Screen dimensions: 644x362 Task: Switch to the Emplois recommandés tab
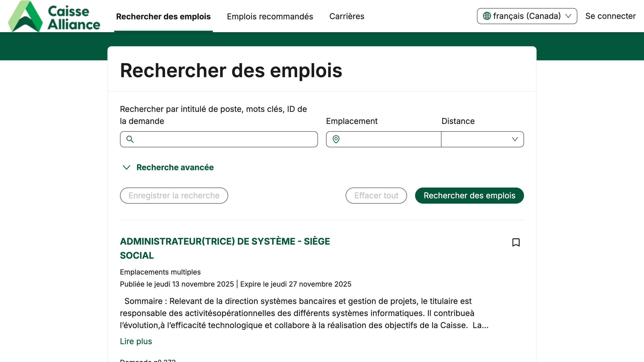pyautogui.click(x=270, y=16)
